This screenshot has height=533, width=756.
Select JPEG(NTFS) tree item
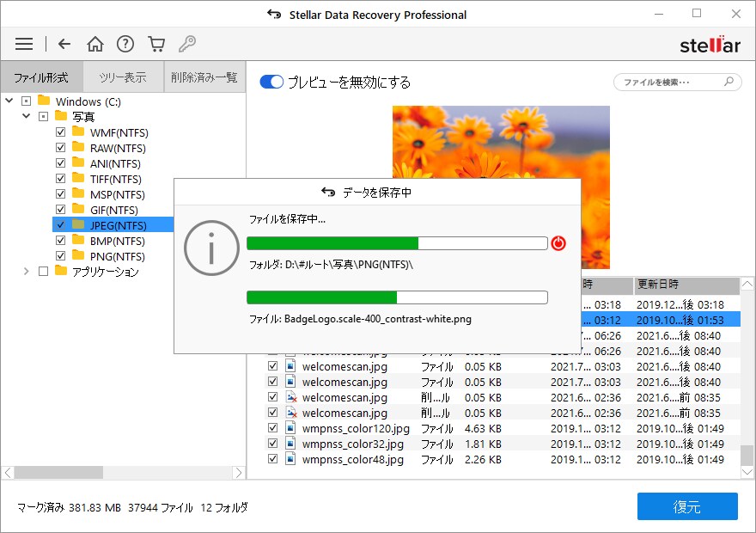(119, 225)
